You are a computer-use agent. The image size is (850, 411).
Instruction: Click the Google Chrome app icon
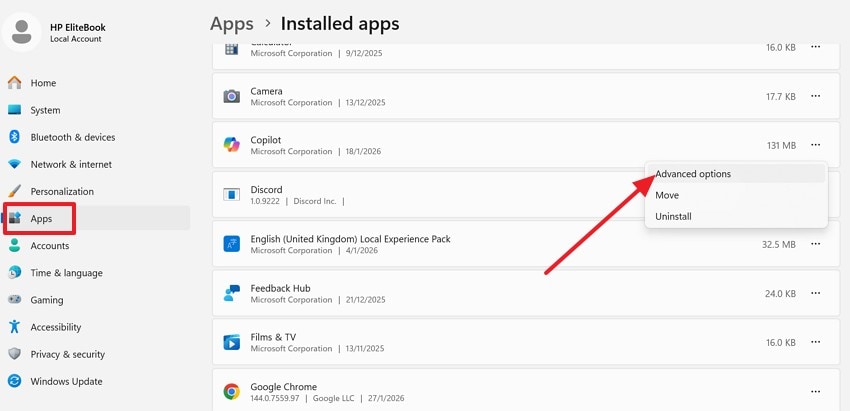[231, 391]
